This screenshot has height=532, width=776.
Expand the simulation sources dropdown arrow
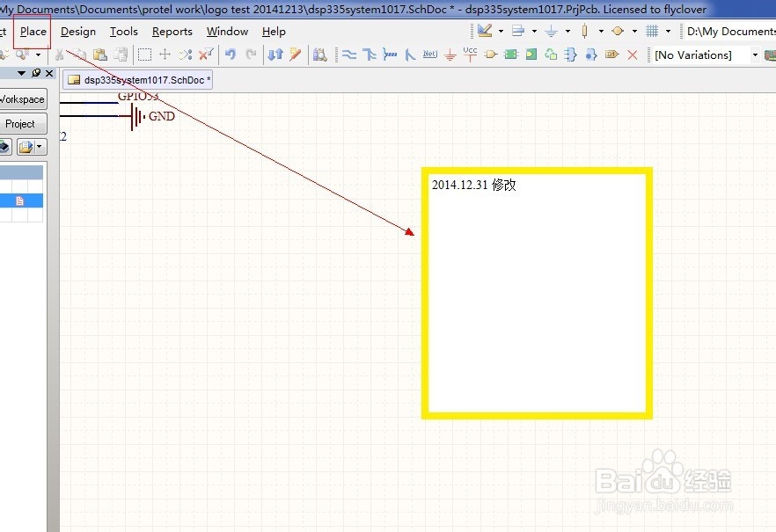pos(635,31)
